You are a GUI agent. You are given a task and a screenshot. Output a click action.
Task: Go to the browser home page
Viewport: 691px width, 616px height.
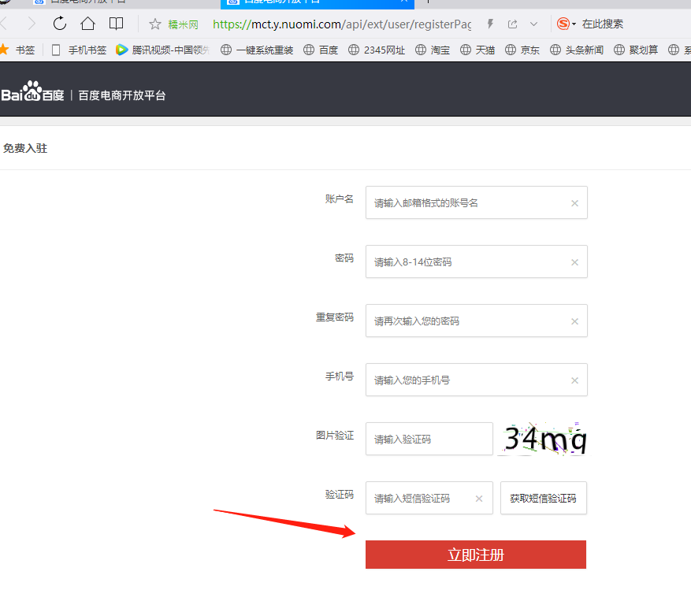87,24
